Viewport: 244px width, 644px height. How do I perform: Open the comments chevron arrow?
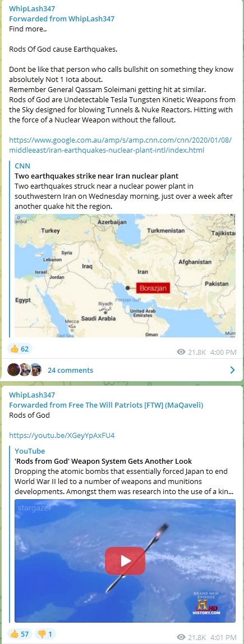tap(233, 370)
